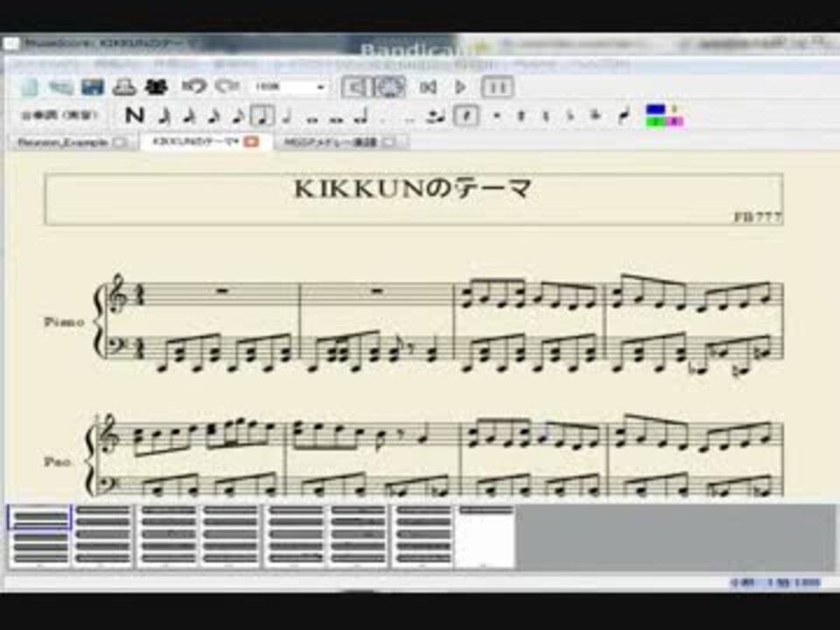The image size is (840, 630).
Task: Toggle the boxed button right of Play
Action: click(x=498, y=87)
